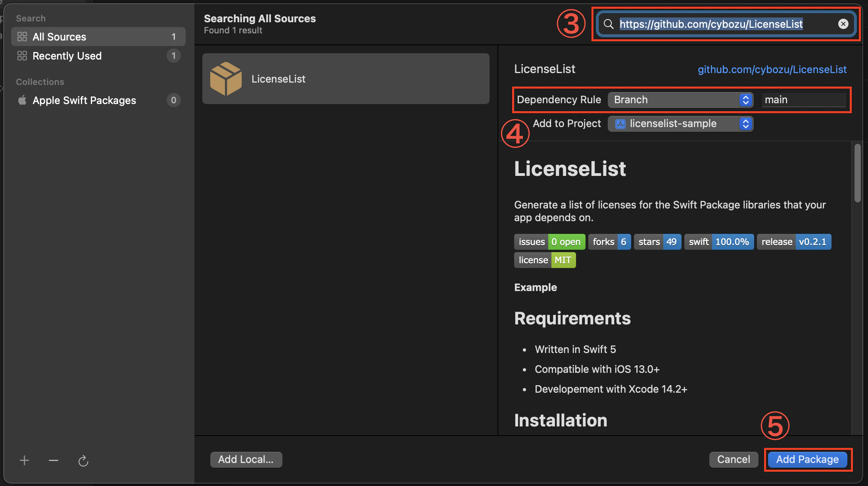Open the github.com/cybozu/LicenseList link

point(772,69)
